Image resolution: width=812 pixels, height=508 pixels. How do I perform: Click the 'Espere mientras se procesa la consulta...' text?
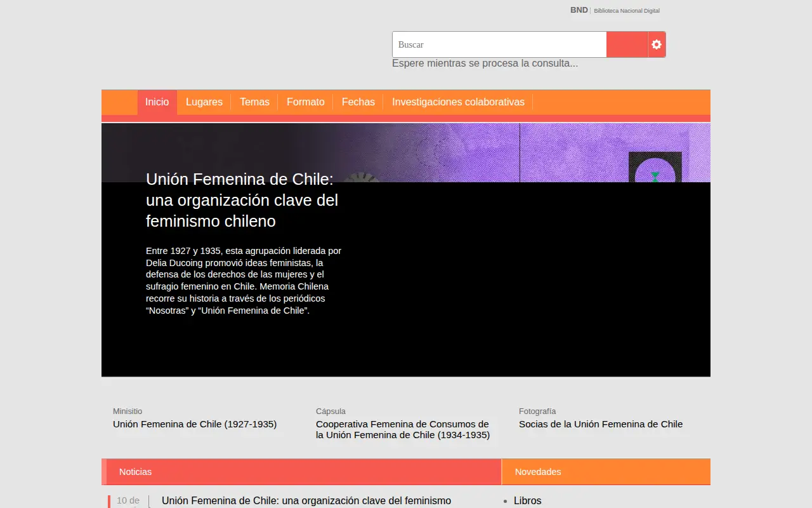pyautogui.click(x=485, y=63)
